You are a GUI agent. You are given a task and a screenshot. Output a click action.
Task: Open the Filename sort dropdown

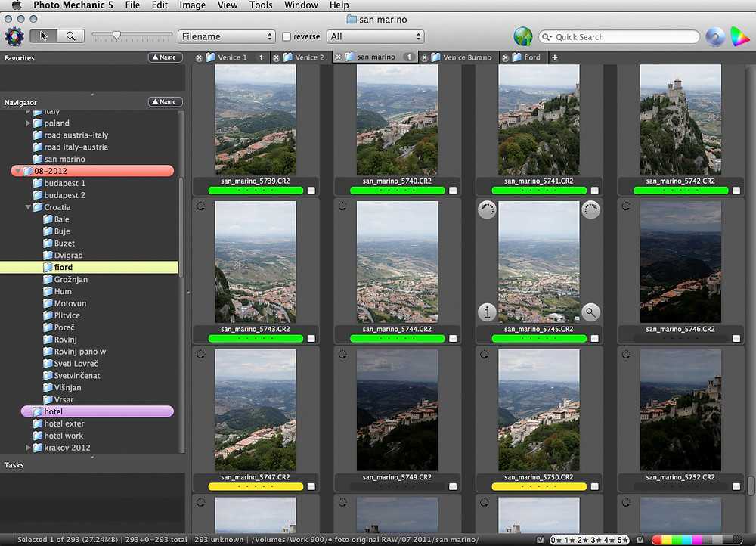click(227, 36)
